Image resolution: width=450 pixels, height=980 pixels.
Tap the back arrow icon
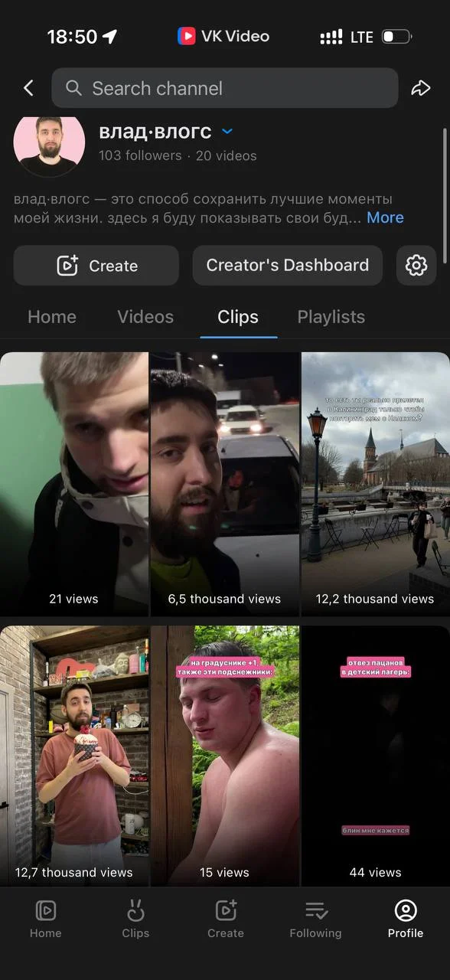pos(28,88)
